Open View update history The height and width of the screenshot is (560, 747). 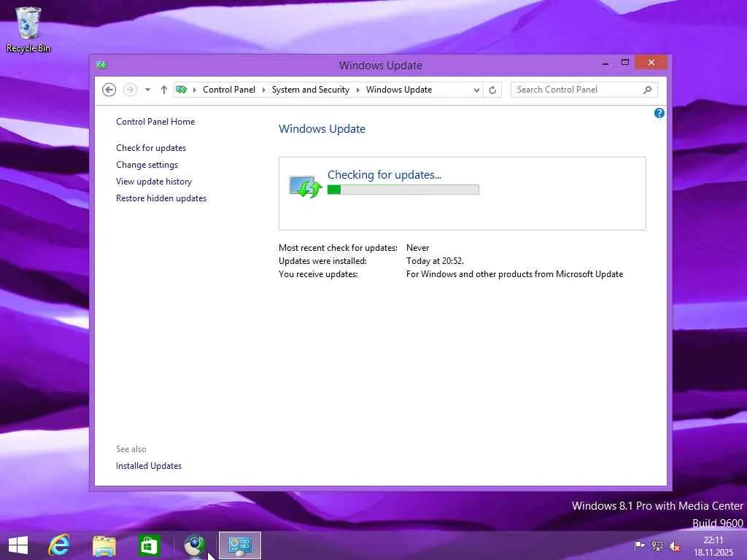point(154,182)
